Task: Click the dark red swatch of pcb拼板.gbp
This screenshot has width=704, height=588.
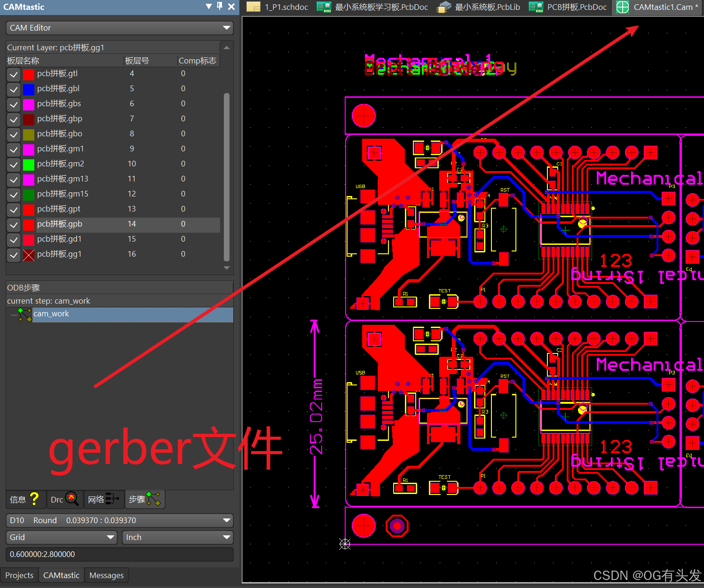Action: pyautogui.click(x=29, y=119)
